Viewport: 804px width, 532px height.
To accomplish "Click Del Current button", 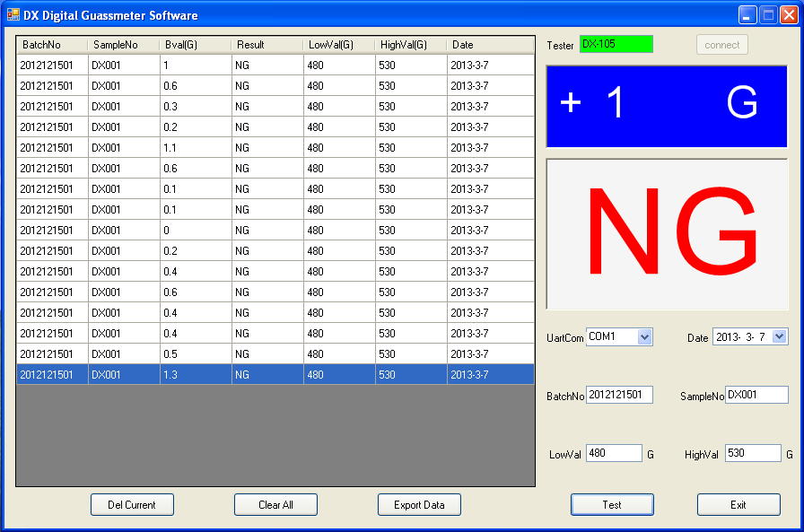I will (132, 505).
